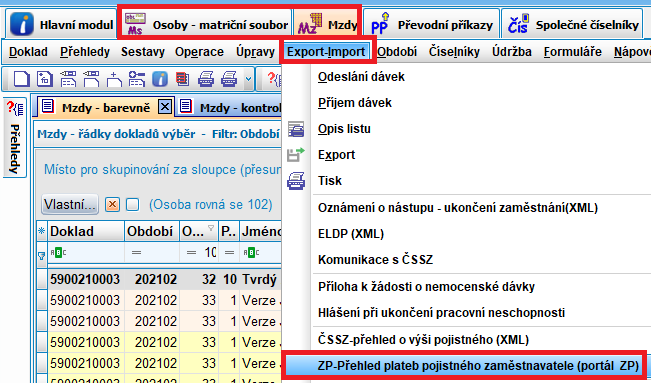Open the Období menu
The height and width of the screenshot is (383, 651).
(x=397, y=52)
